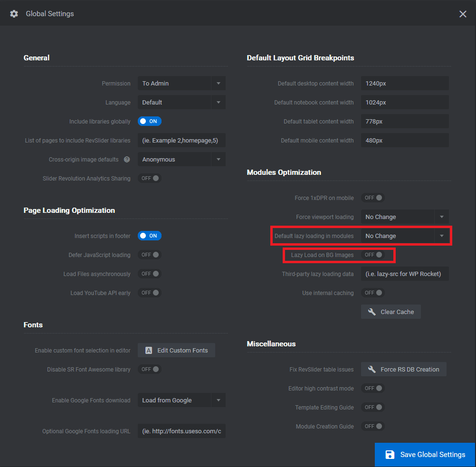Disable Insert scripts in footer
Screen dimensions: 476x467
(150, 236)
